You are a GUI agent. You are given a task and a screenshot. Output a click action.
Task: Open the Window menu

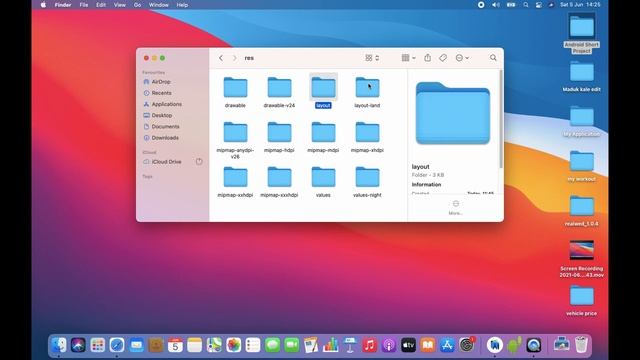(158, 5)
